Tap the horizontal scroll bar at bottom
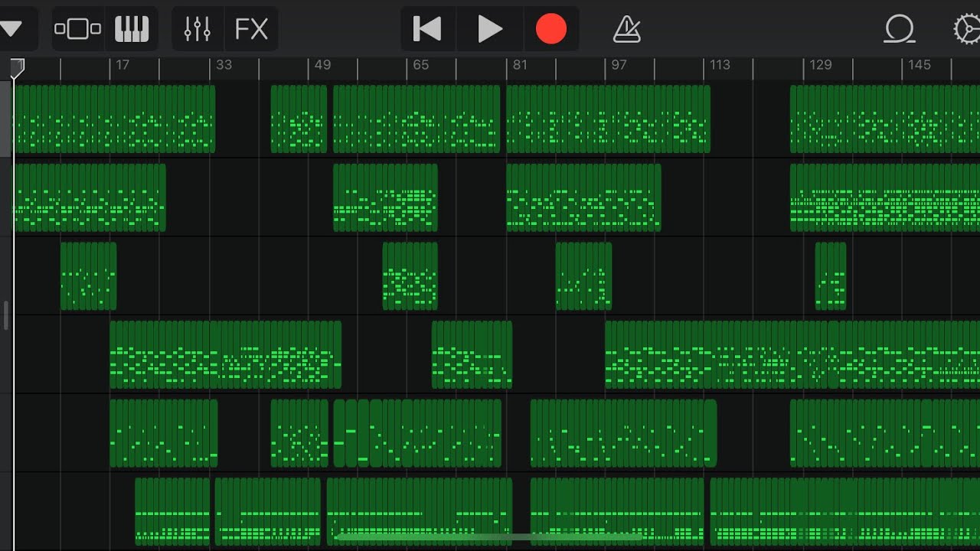 pyautogui.click(x=490, y=537)
